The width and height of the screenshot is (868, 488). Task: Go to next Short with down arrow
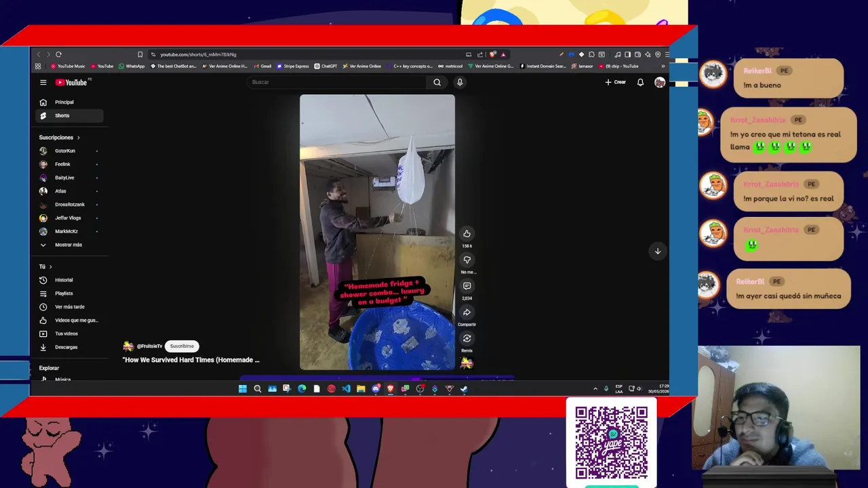[x=657, y=251]
